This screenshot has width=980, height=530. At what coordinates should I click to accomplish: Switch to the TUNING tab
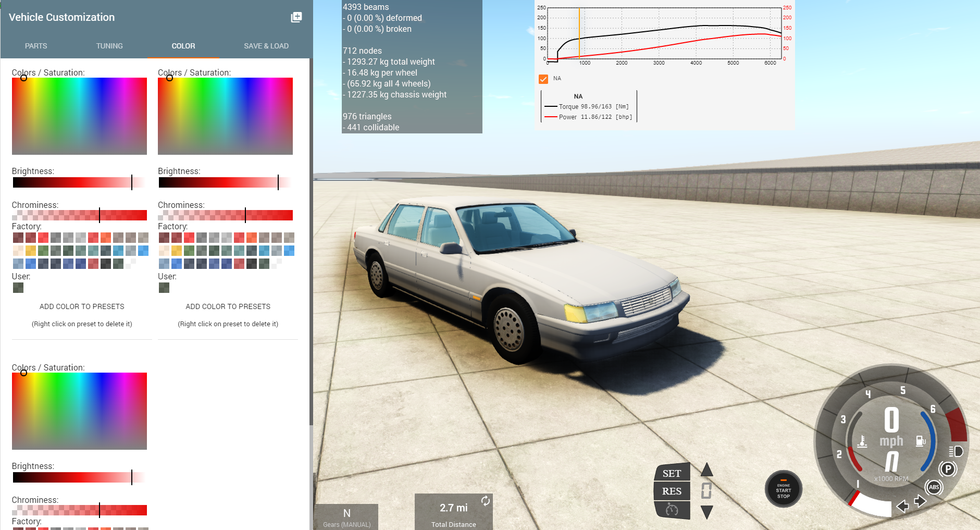click(109, 46)
